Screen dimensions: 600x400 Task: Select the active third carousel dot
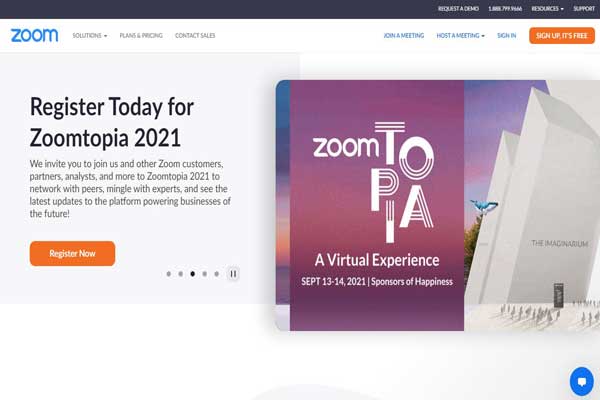point(192,274)
